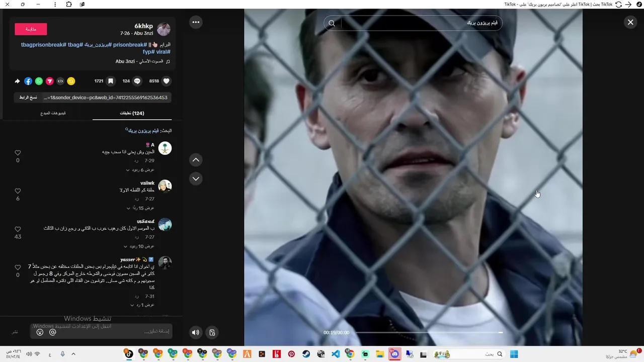Viewport: 644px width, 362px height.
Task: Like the comment by vaiiwk
Action: point(18,191)
